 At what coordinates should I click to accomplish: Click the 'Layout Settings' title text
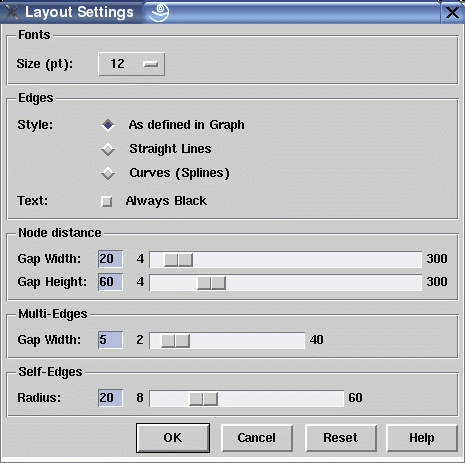(79, 12)
